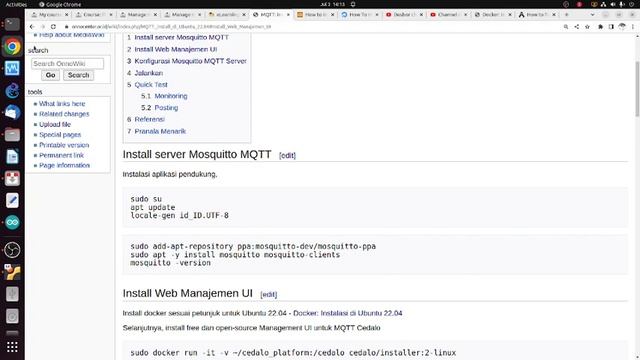The height and width of the screenshot is (360, 640).
Task: Open the Terminal from the dock
Action: point(12,24)
